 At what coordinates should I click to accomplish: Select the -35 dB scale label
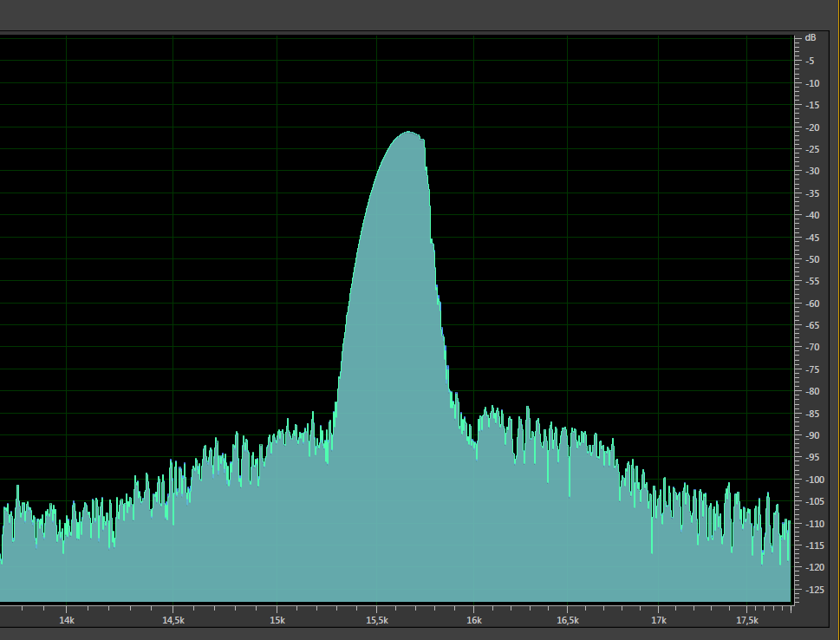pyautogui.click(x=812, y=193)
